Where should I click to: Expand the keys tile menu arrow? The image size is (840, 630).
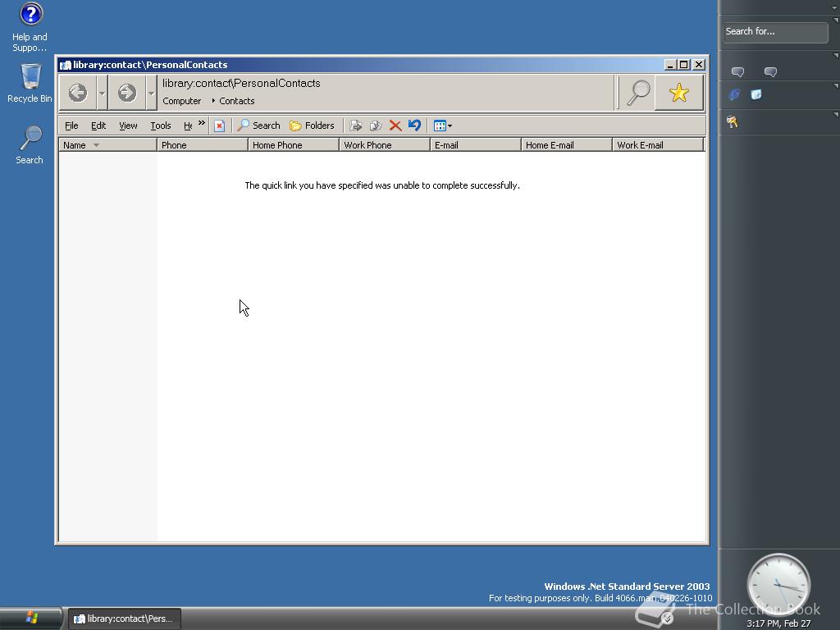point(836,115)
